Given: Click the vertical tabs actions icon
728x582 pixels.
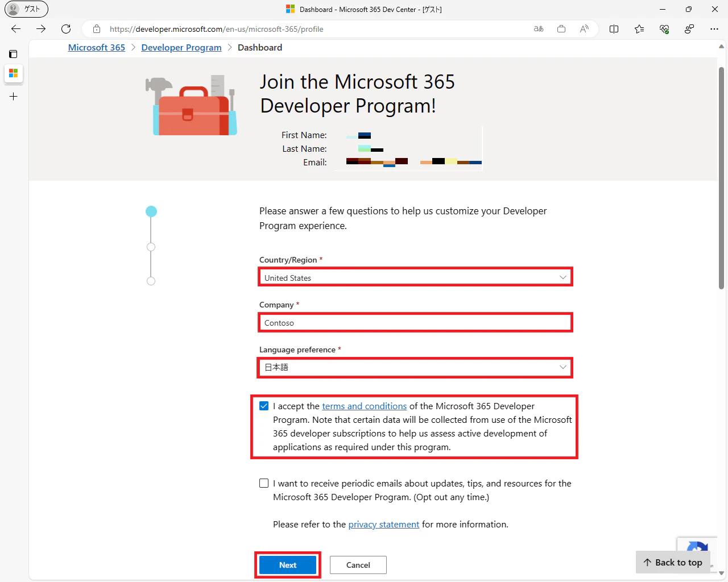Looking at the screenshot, I should [13, 54].
